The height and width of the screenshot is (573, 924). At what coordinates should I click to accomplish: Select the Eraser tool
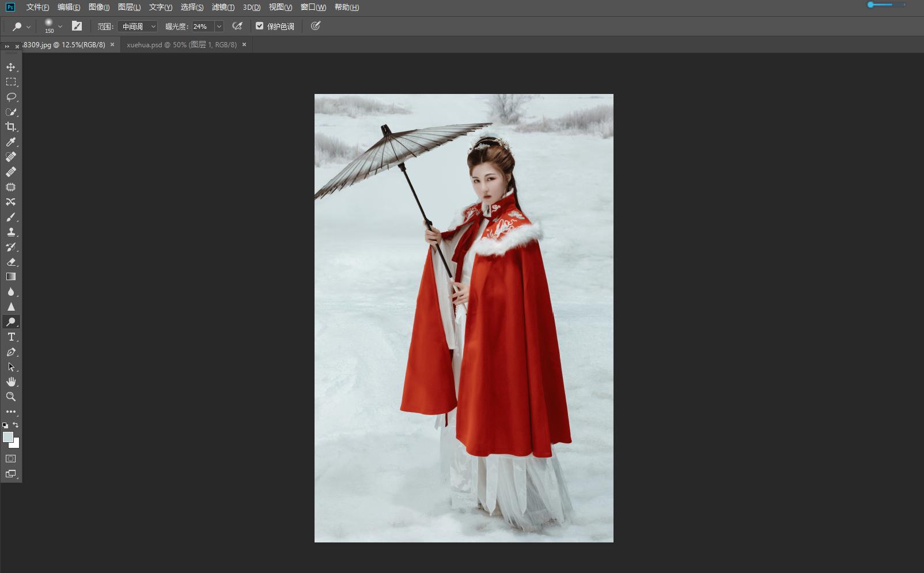pos(11,262)
